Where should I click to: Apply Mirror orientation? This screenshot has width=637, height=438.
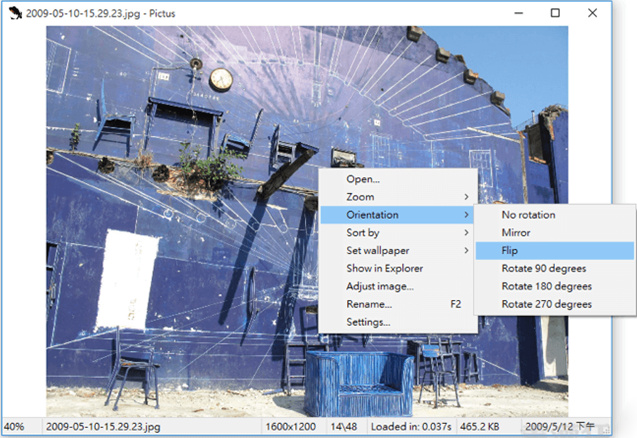point(516,232)
